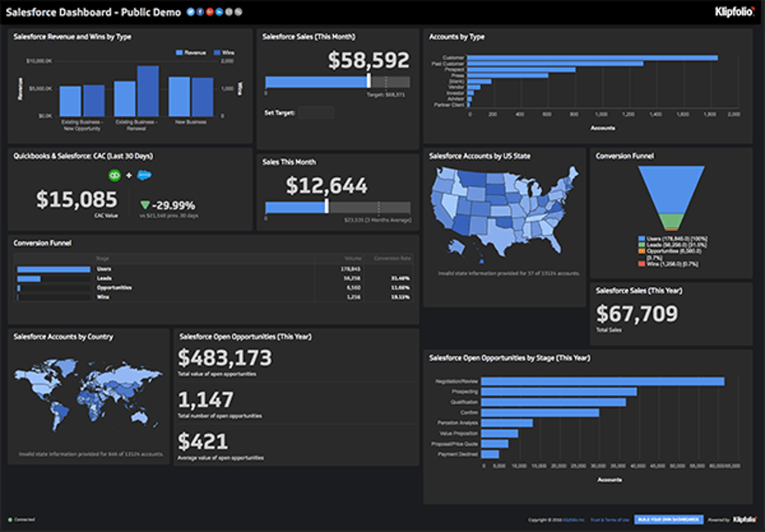Click the Set Target input field
Image resolution: width=765 pixels, height=532 pixels.
tap(316, 112)
